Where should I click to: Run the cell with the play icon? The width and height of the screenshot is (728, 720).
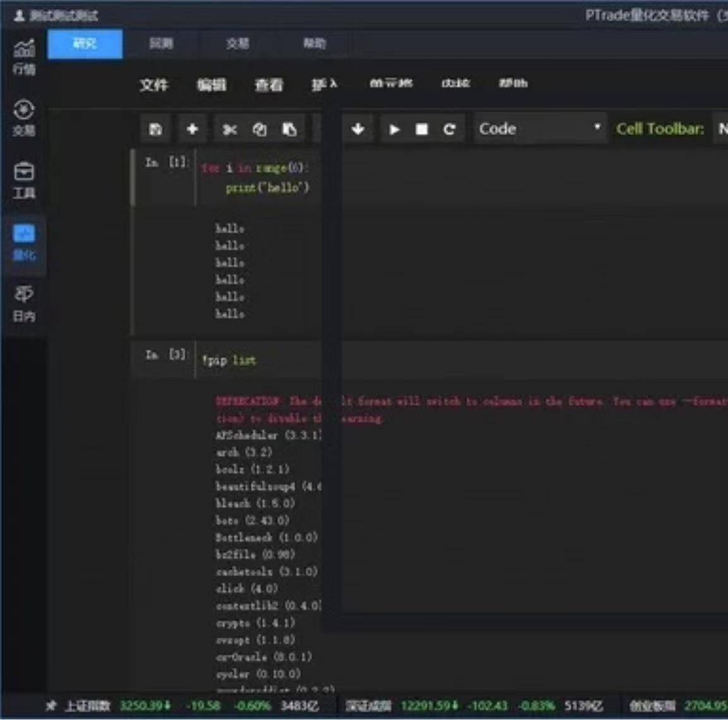394,129
